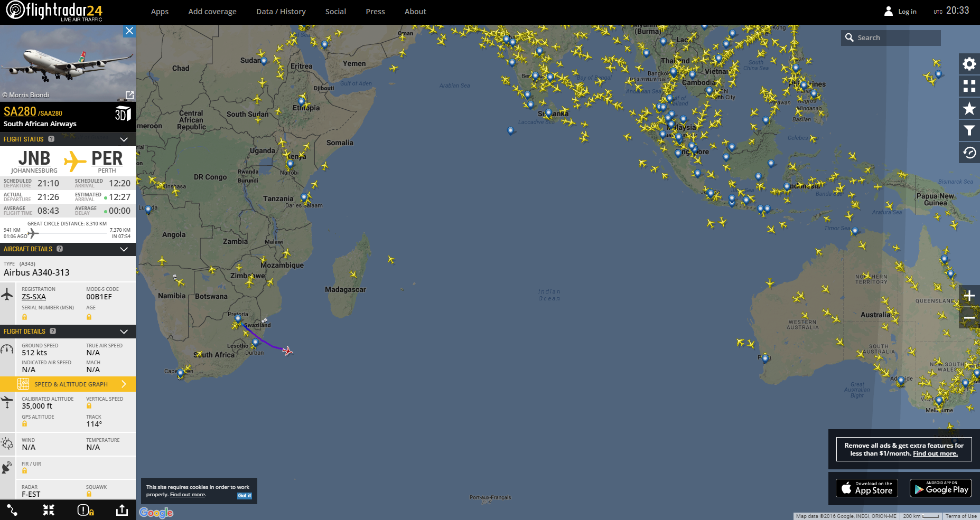980x520 pixels.
Task: Open premium ad Find out more link
Action: [935, 453]
